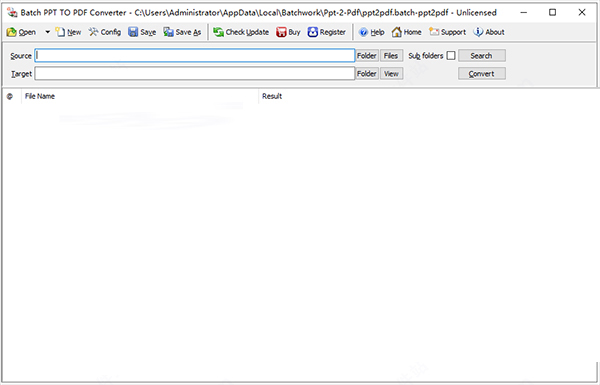Sort the list by File Name column header
Viewport: 600px width, 385px height.
pos(140,96)
